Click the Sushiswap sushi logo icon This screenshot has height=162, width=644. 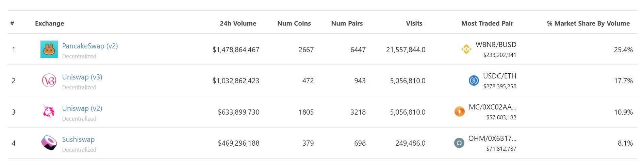(49, 143)
